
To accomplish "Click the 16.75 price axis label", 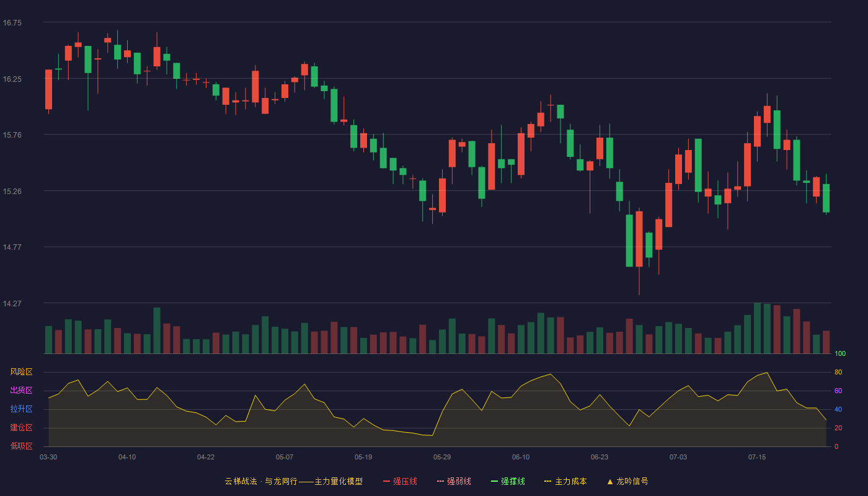I will 12,23.
